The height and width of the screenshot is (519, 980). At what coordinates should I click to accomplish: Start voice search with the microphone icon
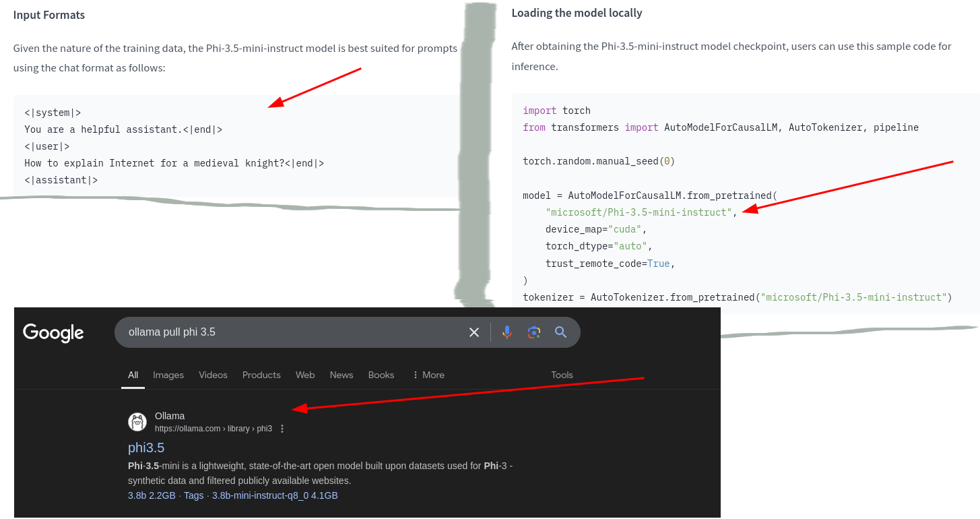(x=507, y=332)
